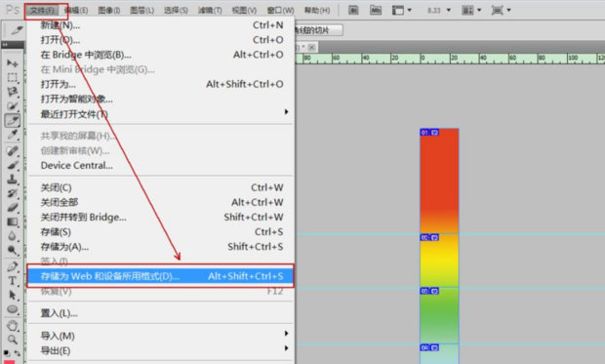Open the 帮助(H) menu
Image resolution: width=605 pixels, height=364 pixels.
317,11
